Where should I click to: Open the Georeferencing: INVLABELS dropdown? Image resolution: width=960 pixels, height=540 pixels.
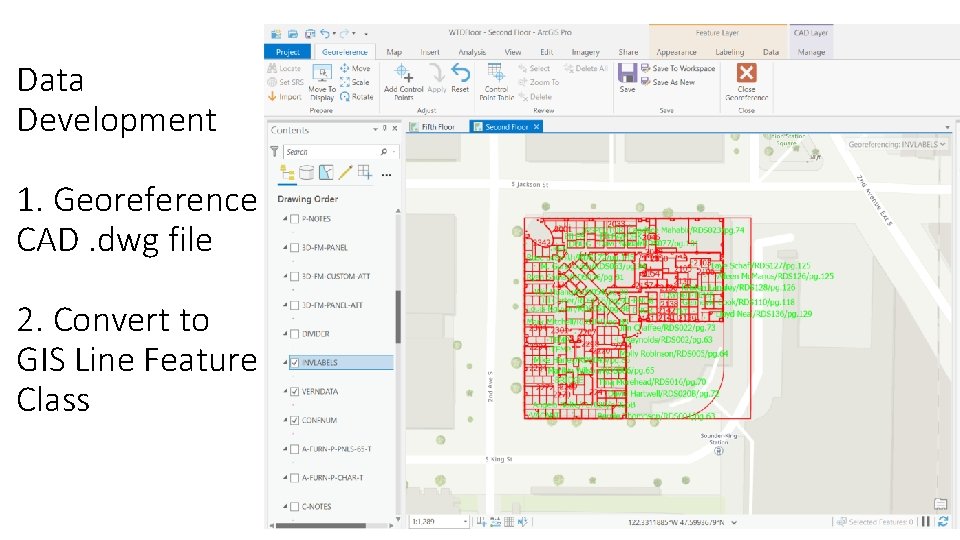tap(897, 144)
